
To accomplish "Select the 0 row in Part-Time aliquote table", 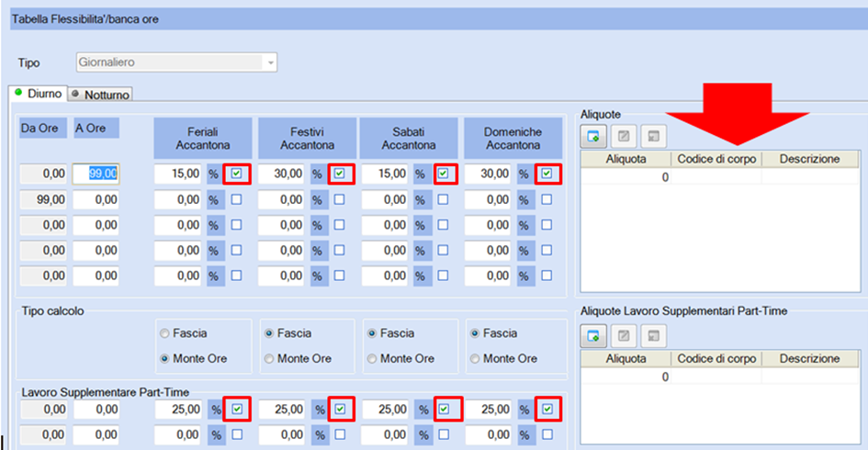I will tap(719, 377).
